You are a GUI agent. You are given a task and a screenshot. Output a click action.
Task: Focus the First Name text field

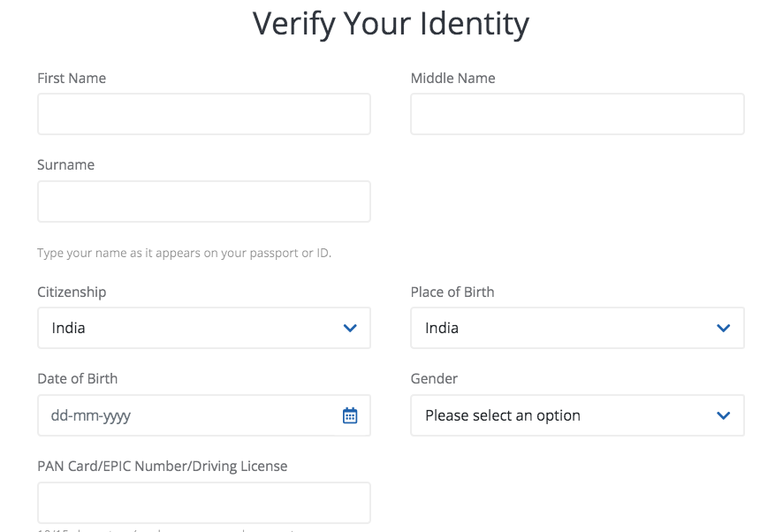click(203, 114)
